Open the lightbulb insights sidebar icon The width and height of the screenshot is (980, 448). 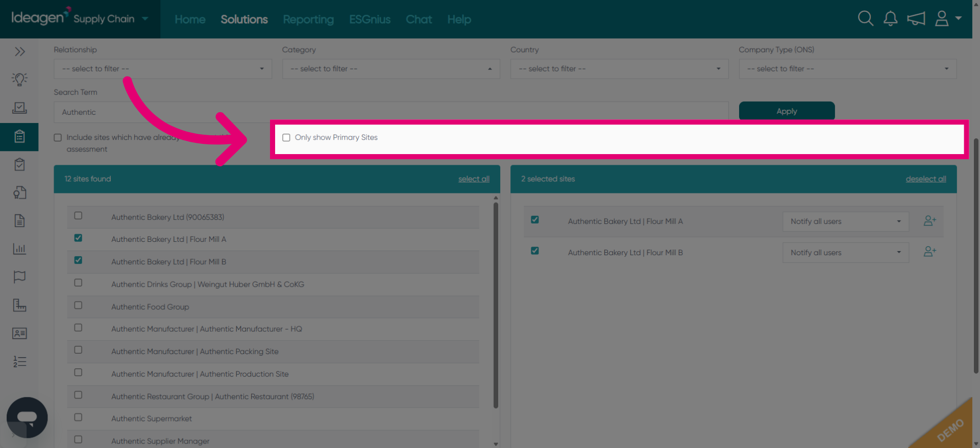(x=19, y=79)
